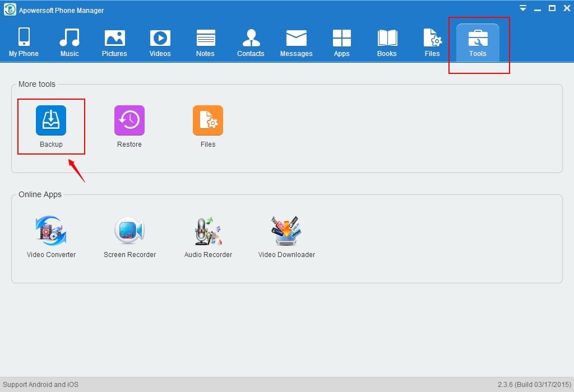Open the Video Downloader app
Screen dimensions: 574x392
[x=286, y=231]
